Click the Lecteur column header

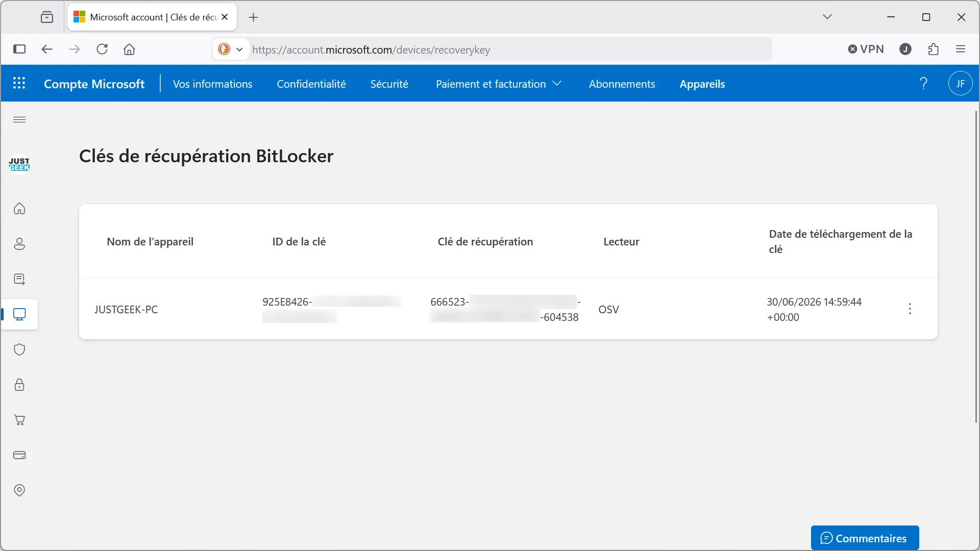[621, 241]
